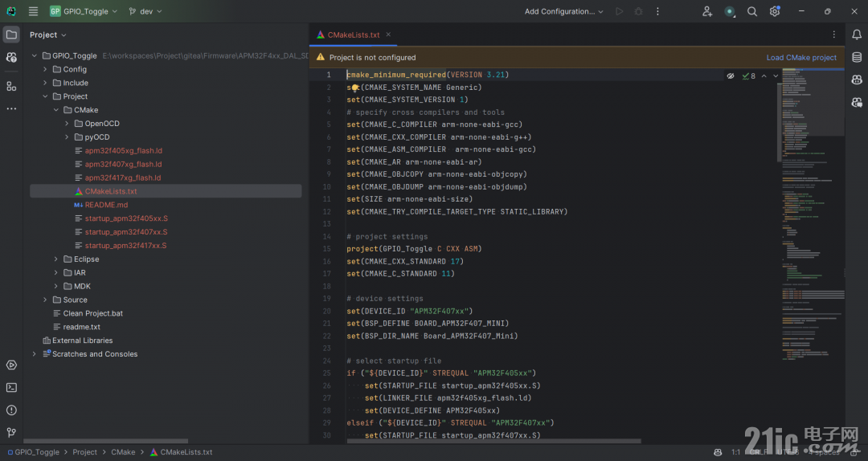Expand the OpenOCD folder
Screen dimensions: 868x461
tap(67, 124)
